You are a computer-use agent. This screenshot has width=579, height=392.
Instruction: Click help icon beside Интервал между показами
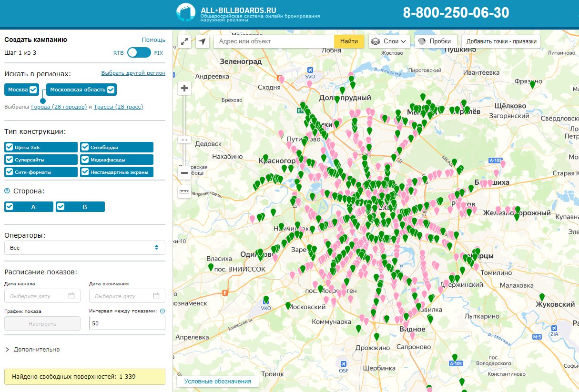(x=163, y=311)
